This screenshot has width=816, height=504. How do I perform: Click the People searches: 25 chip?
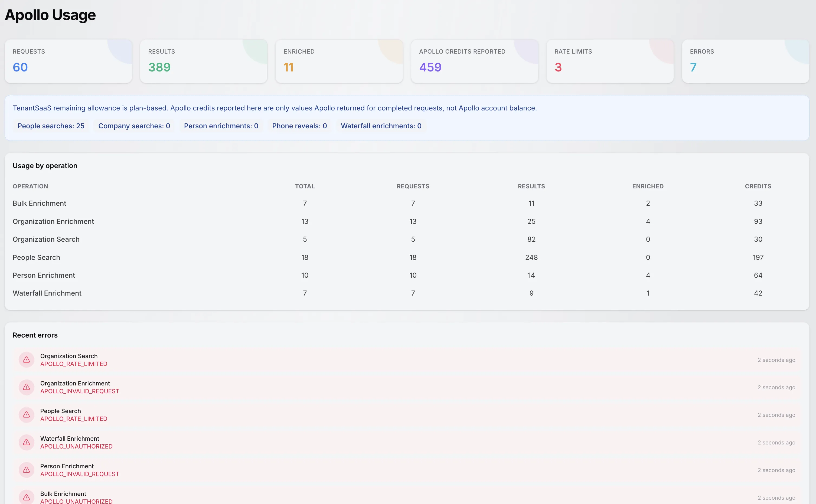tap(51, 126)
